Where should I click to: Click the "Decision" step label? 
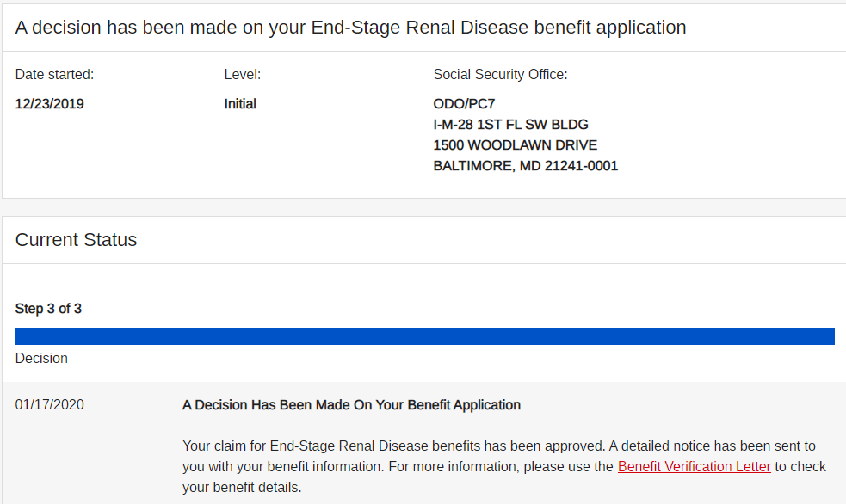tap(41, 358)
